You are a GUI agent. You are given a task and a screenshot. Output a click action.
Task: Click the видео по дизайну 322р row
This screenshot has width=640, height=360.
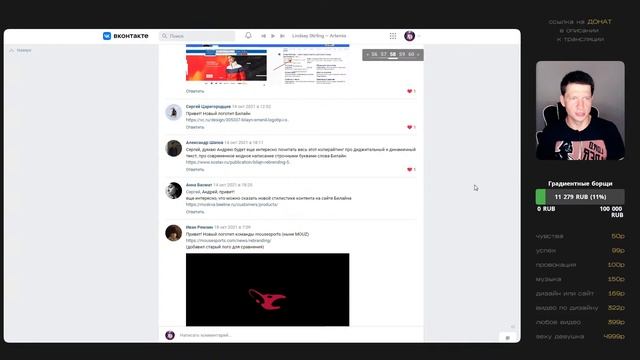pos(580,308)
